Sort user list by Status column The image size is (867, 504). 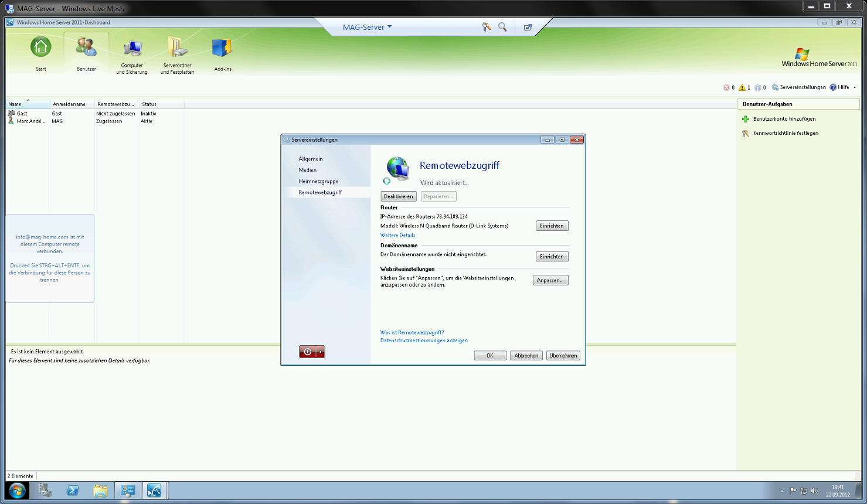click(x=161, y=104)
